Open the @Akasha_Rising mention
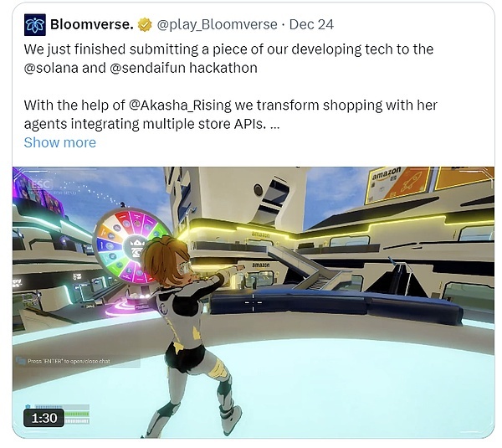 pyautogui.click(x=180, y=106)
